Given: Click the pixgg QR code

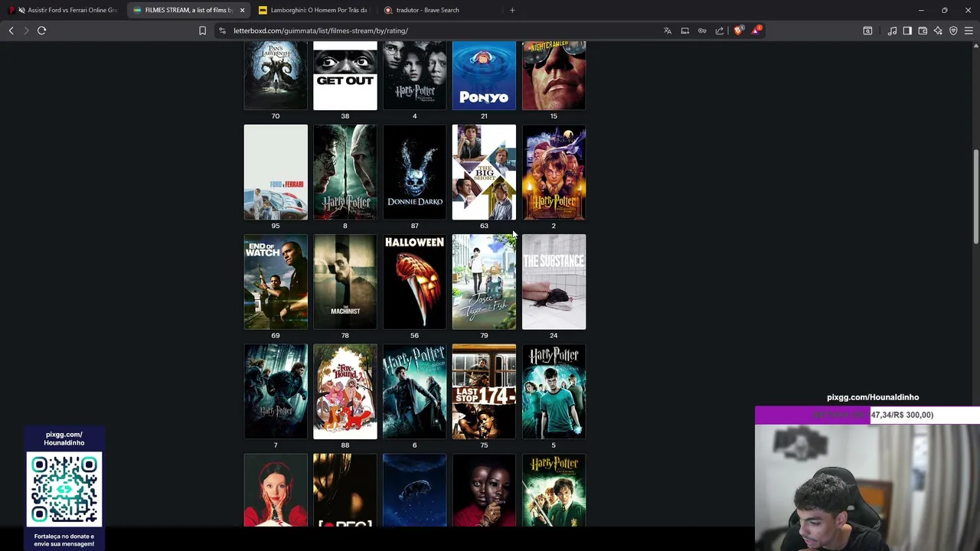Looking at the screenshot, I should pyautogui.click(x=64, y=490).
